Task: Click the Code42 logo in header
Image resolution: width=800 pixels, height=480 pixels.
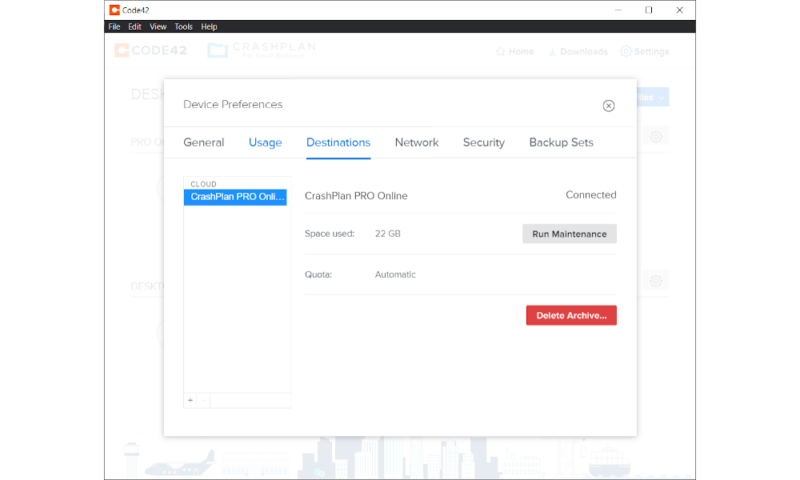Action: point(151,50)
